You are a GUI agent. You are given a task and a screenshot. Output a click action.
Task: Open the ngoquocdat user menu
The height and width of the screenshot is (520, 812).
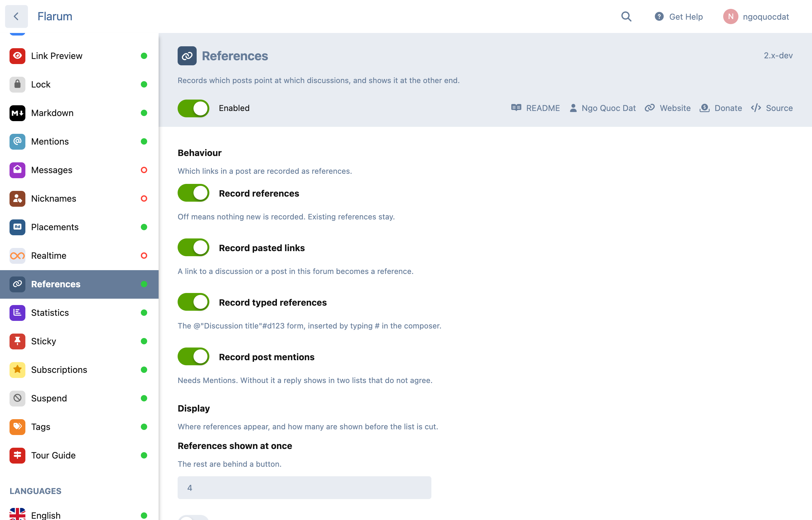[756, 16]
